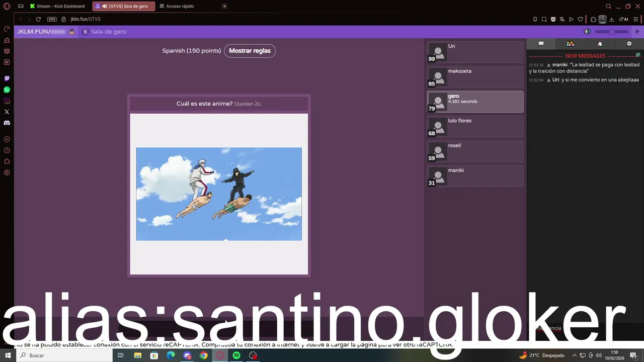
Task: Open the profile avatar thumbnail in toolbar
Action: pyautogui.click(x=602, y=19)
